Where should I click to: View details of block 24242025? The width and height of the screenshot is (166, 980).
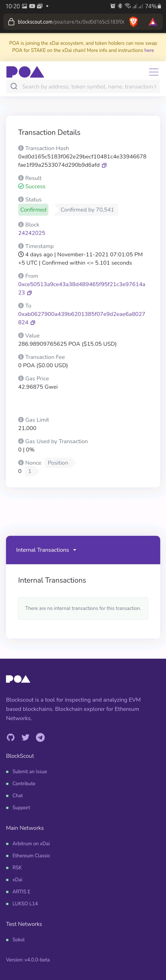pos(32,232)
